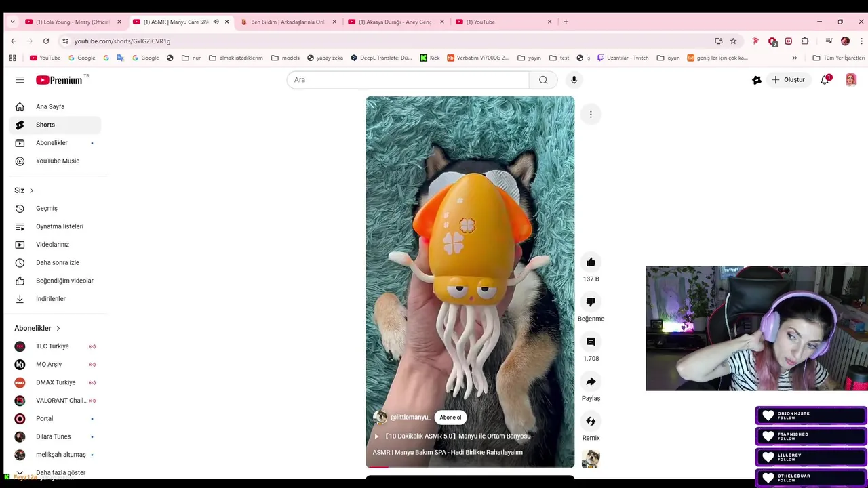This screenshot has width=868, height=488.
Task: Bookmark this page with star icon
Action: (733, 41)
